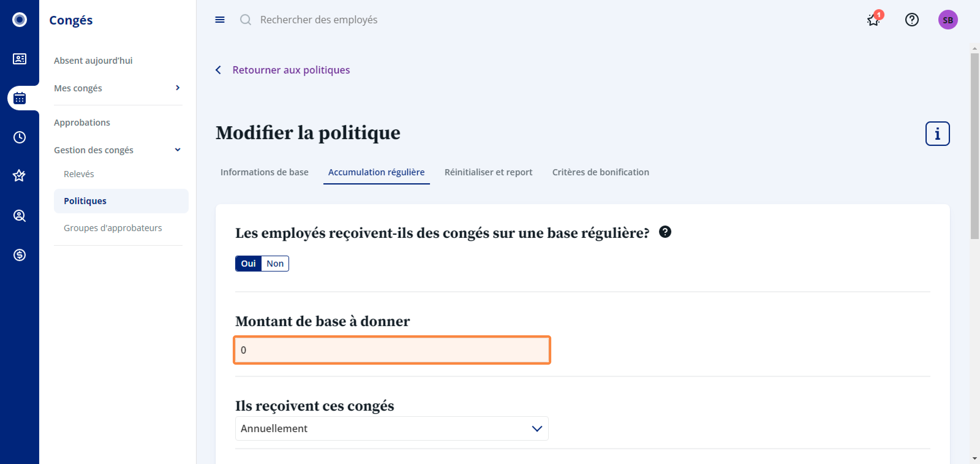Viewport: 980px width, 464px height.
Task: Open Groupes d'approbateurs in sidebar
Action: (113, 228)
